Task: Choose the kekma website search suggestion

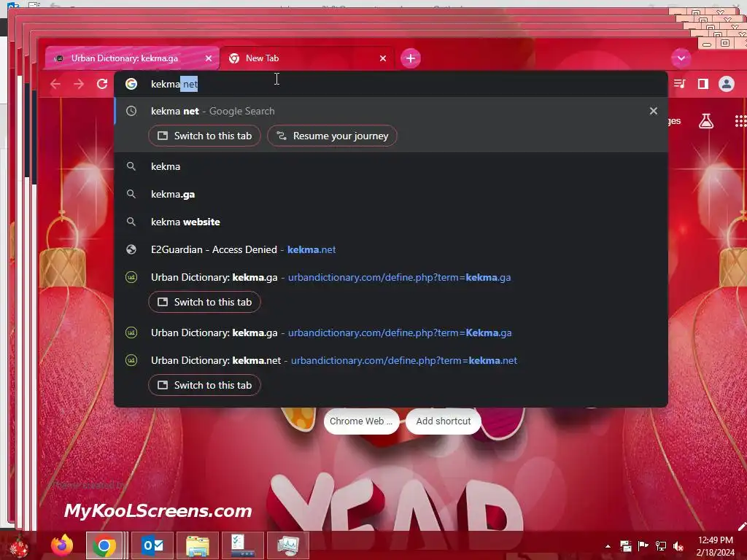Action: click(391, 222)
